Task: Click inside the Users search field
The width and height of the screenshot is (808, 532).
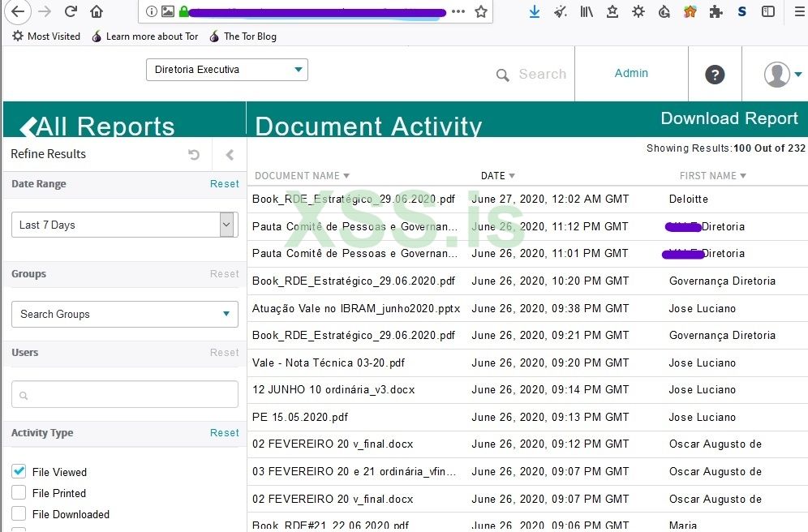Action: tap(123, 393)
